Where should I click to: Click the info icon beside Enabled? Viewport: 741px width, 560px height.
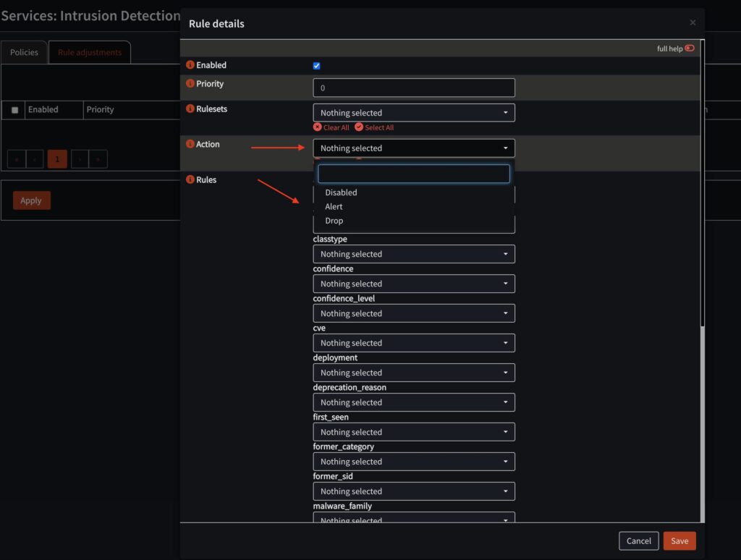190,64
